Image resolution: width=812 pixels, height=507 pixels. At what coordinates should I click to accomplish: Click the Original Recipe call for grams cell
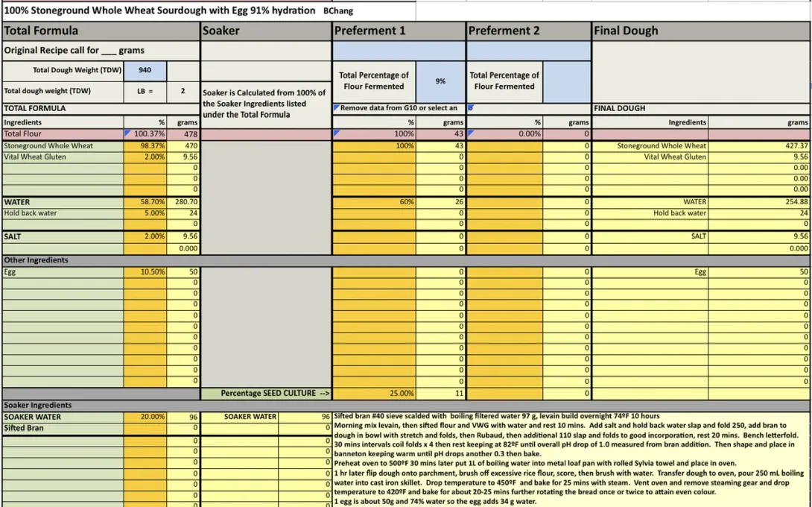pos(101,51)
